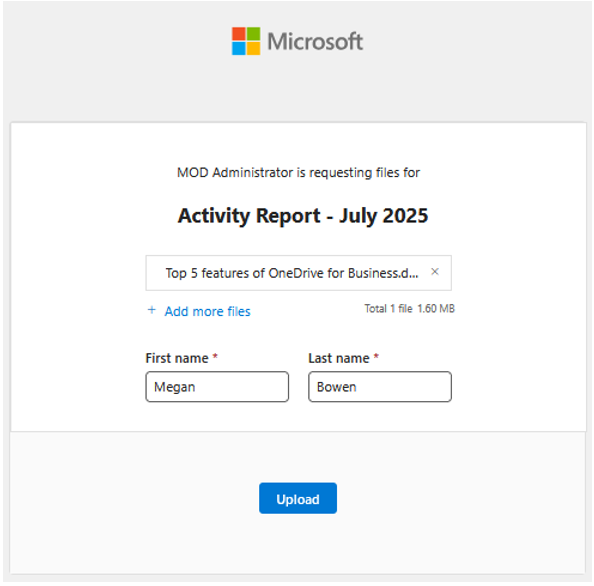Click the First name label
Screen dimensions: 594x586
pyautogui.click(x=177, y=358)
